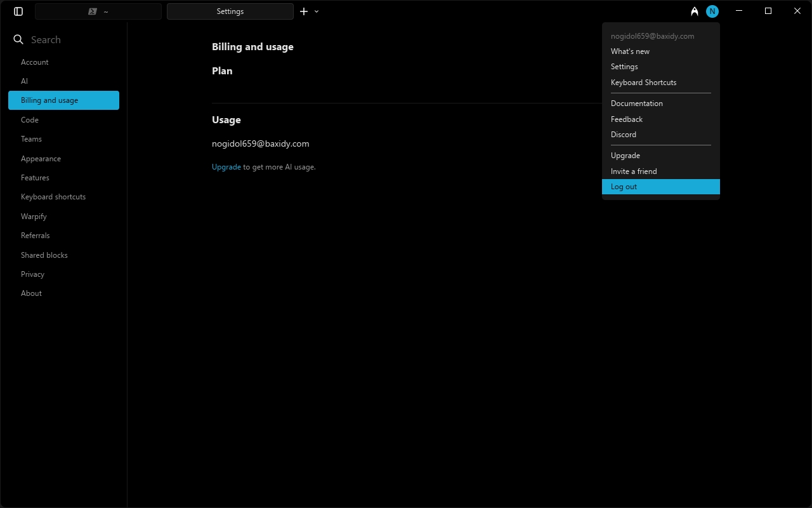
Task: Open the Account settings section
Action: [x=34, y=62]
